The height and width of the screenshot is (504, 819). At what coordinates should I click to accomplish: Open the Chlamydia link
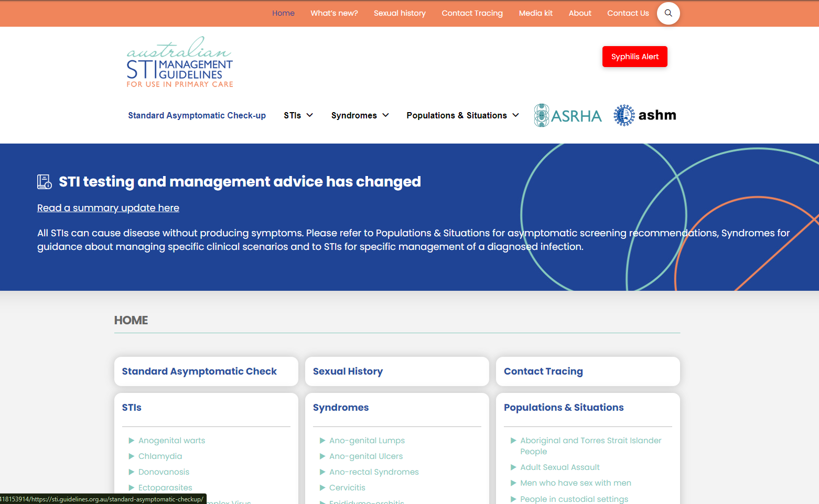coord(160,456)
